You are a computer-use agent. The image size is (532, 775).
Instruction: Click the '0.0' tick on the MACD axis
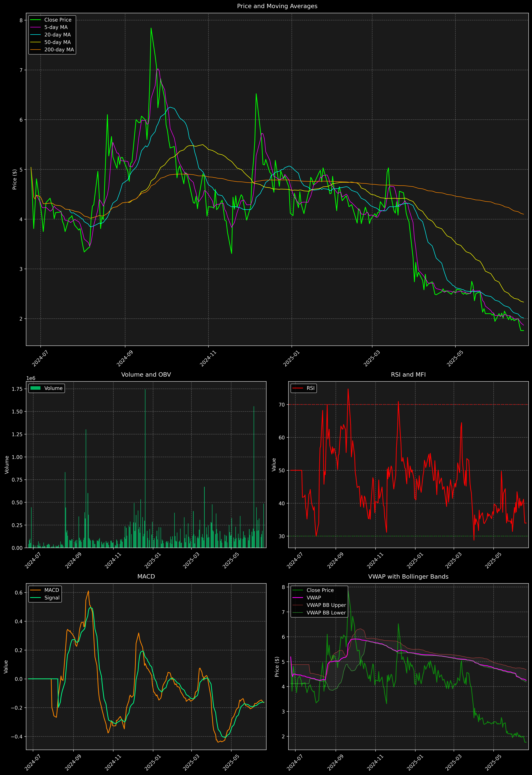[19, 679]
